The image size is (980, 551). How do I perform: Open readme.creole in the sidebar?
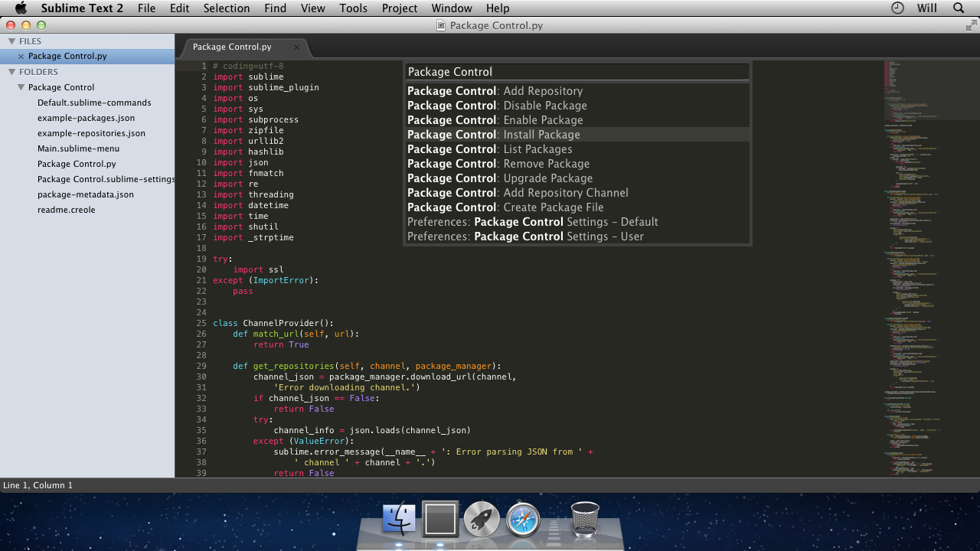tap(67, 210)
